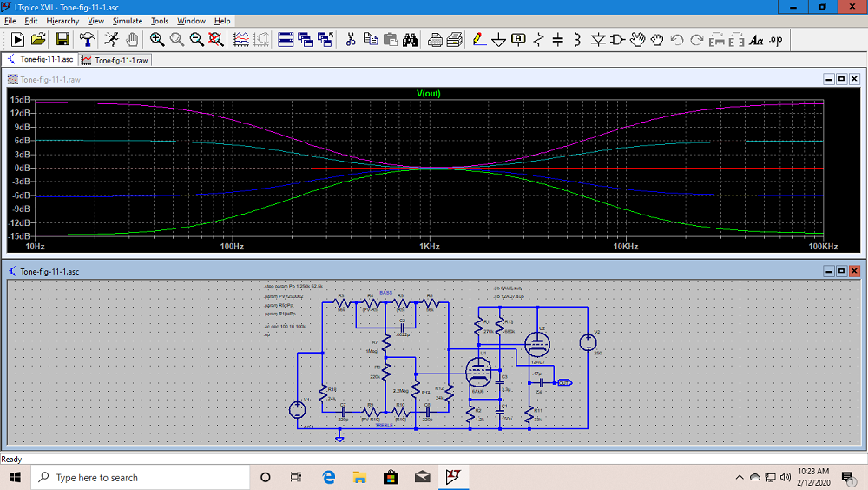Click the Tile Windows icon

(x=286, y=39)
